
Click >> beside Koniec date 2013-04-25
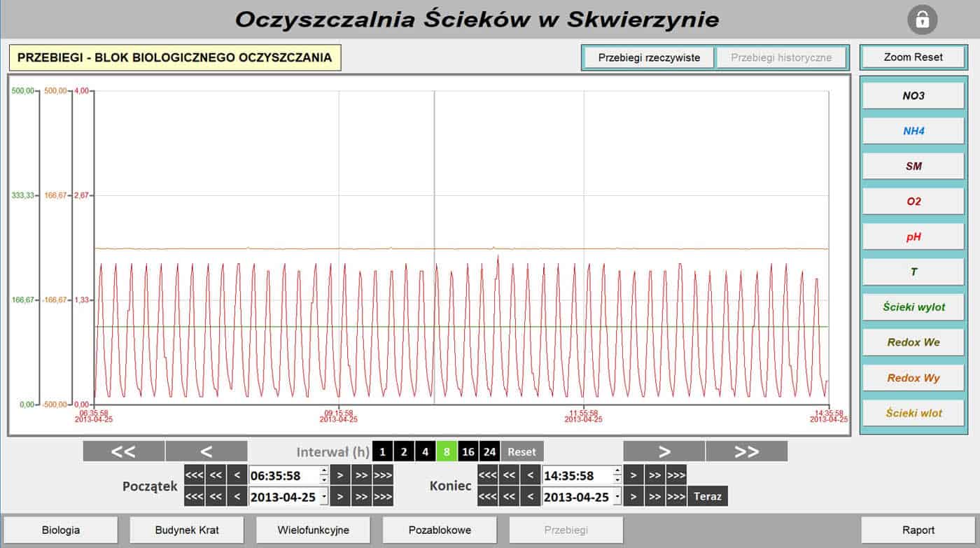[654, 496]
